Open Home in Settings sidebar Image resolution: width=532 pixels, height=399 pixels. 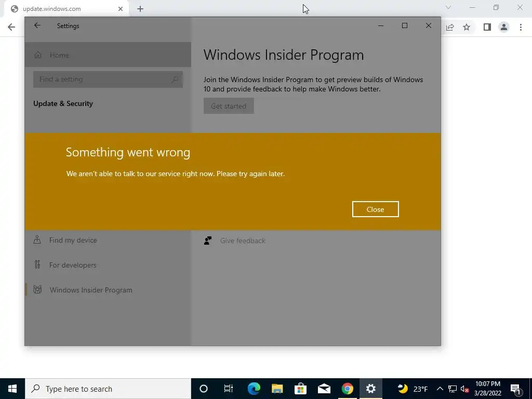[108, 55]
